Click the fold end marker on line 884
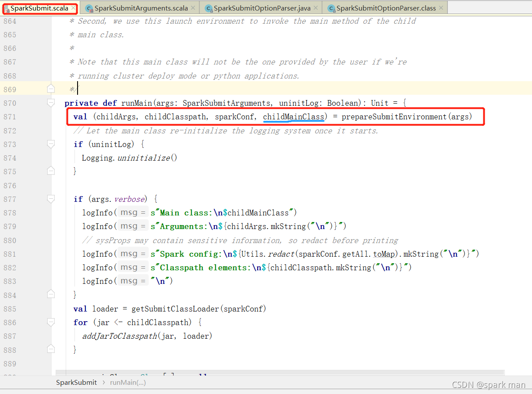This screenshot has height=394, width=532. pos(51,294)
